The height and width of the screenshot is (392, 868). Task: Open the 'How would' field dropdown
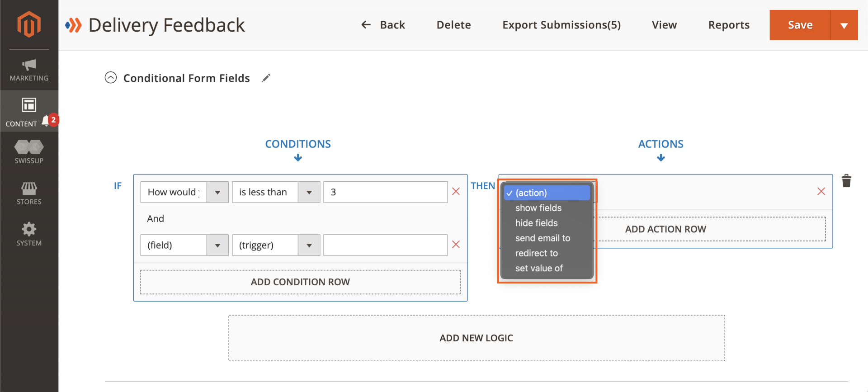pos(184,192)
